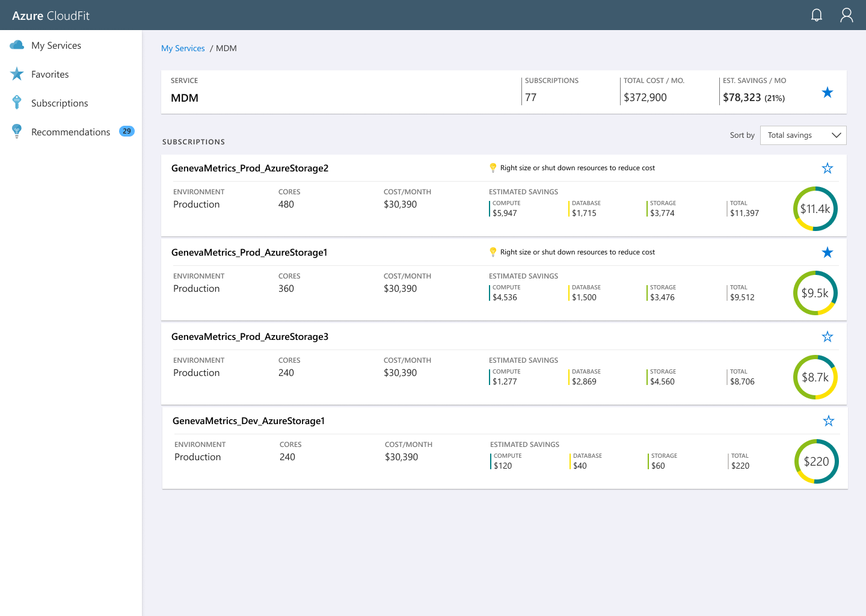This screenshot has width=866, height=616.
Task: Open GenevaMetrics_Dev_AzureStorage1 subscription title
Action: point(248,420)
